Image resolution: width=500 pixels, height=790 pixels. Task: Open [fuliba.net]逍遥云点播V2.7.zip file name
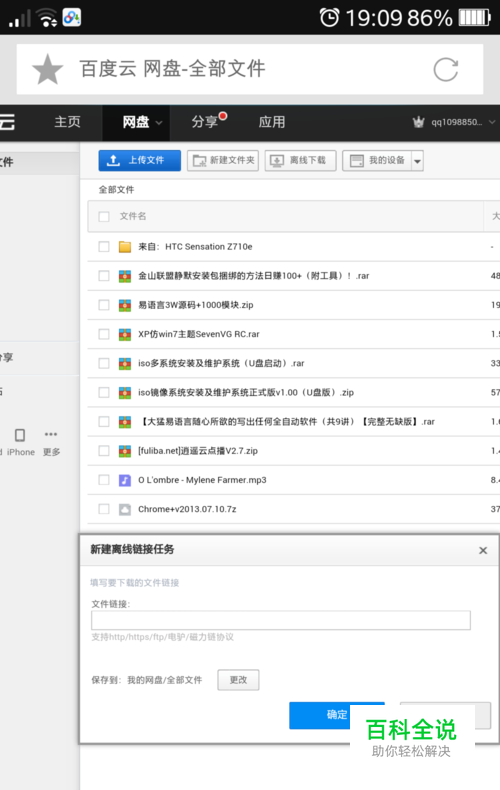tap(198, 451)
